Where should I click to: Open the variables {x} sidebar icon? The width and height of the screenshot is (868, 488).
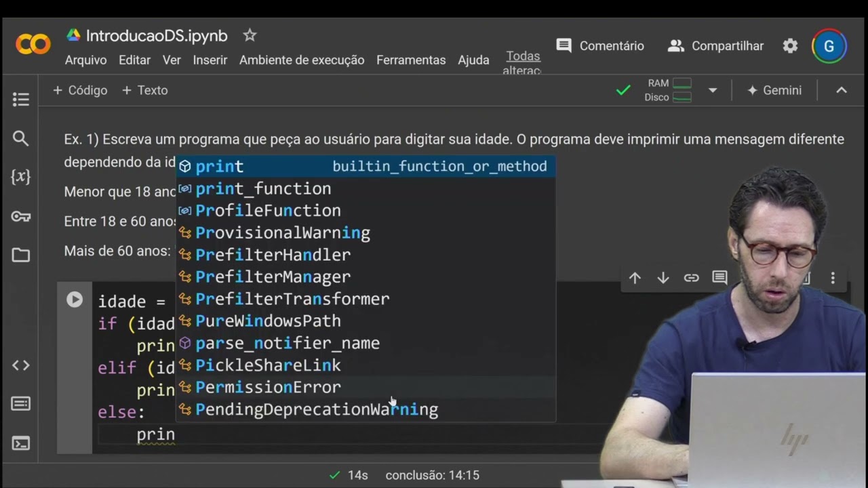click(21, 177)
